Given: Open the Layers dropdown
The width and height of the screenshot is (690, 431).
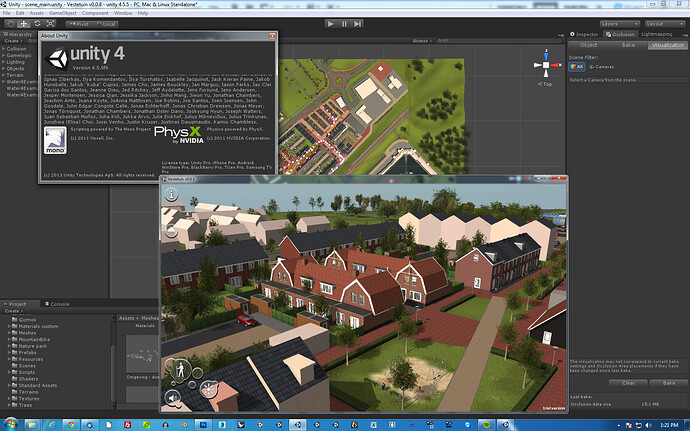Looking at the screenshot, I should pyautogui.click(x=619, y=24).
